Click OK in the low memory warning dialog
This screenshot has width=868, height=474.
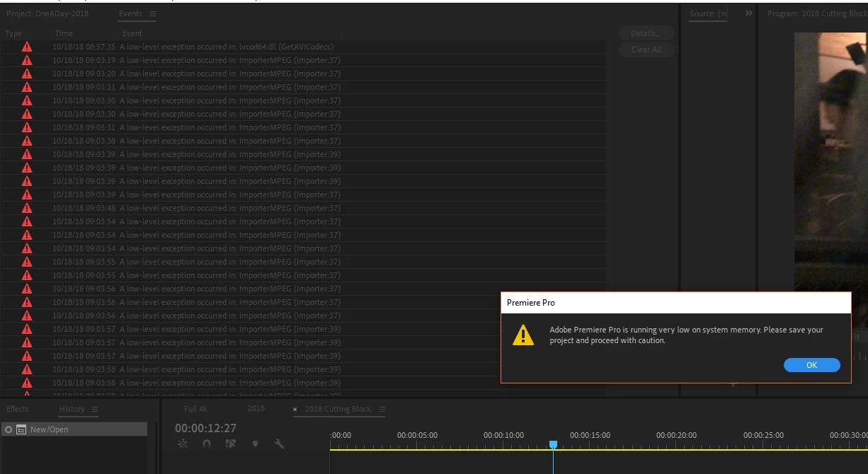coord(811,365)
